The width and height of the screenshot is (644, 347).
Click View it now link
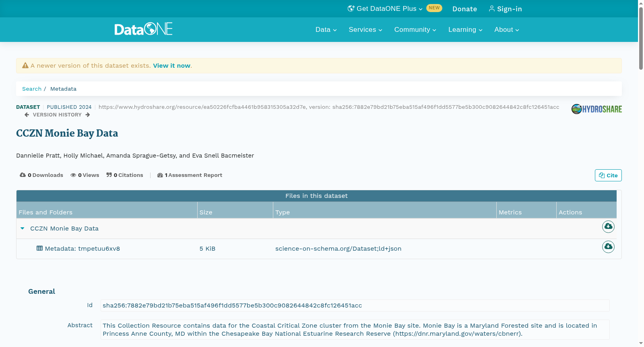click(x=171, y=66)
